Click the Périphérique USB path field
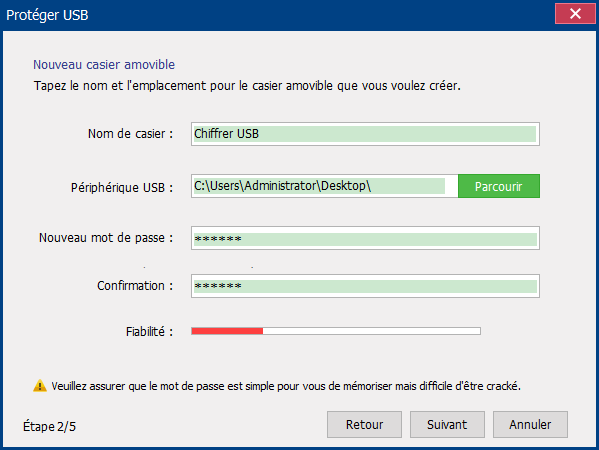 [324, 186]
